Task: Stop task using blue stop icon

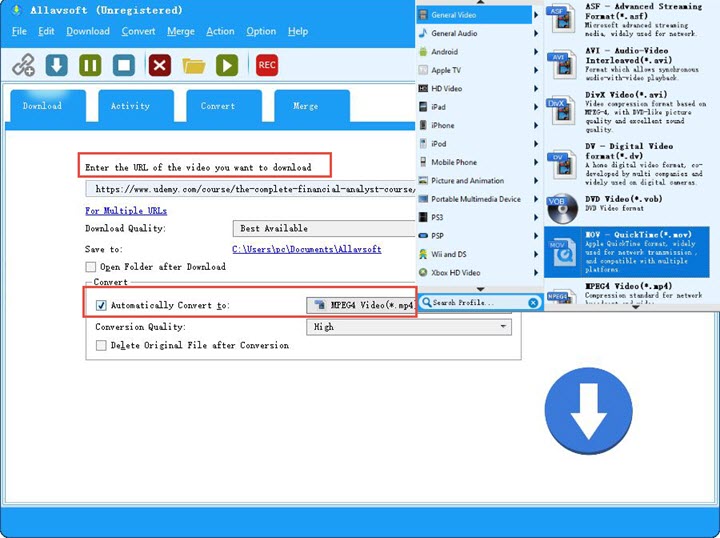Action: click(124, 65)
